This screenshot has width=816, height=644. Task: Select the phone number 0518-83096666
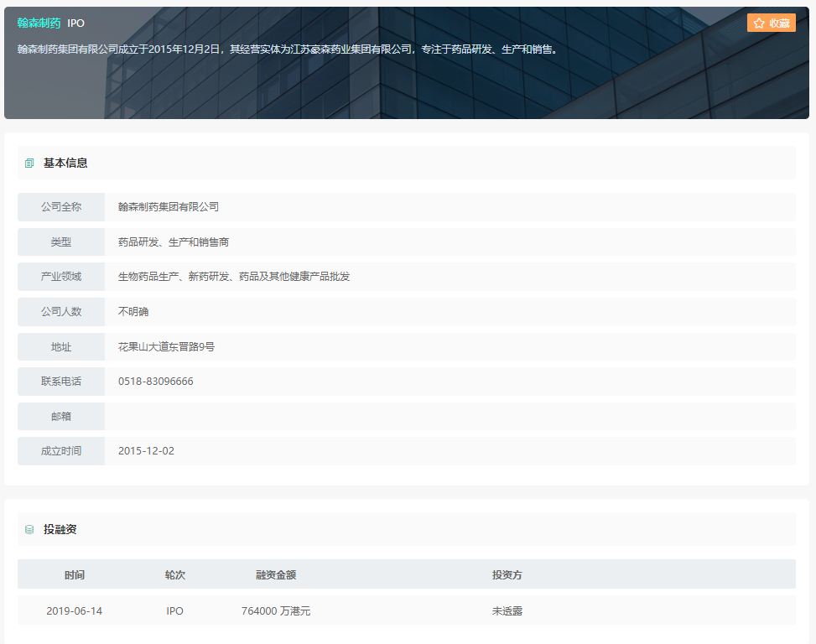pos(156,382)
